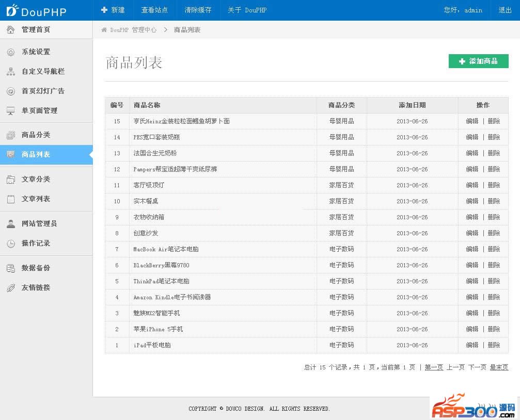Click the DouPHP logo icon
The width and height of the screenshot is (520, 420).
[x=11, y=10]
